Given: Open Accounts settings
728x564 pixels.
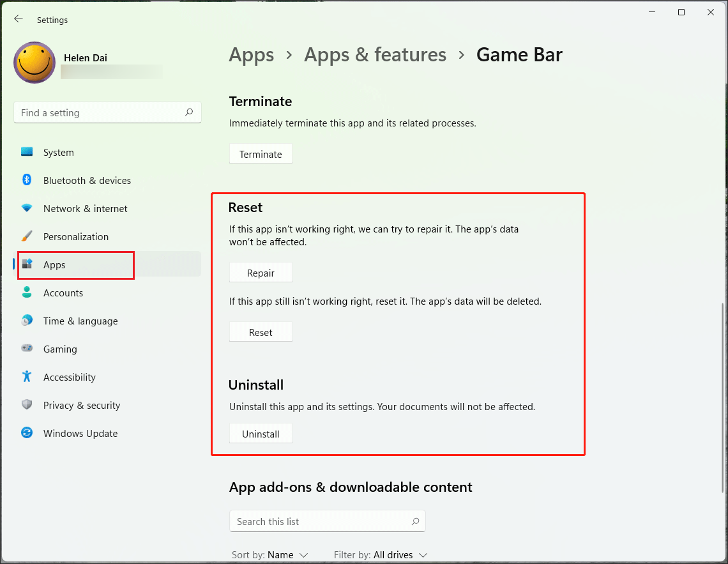Looking at the screenshot, I should pyautogui.click(x=63, y=293).
